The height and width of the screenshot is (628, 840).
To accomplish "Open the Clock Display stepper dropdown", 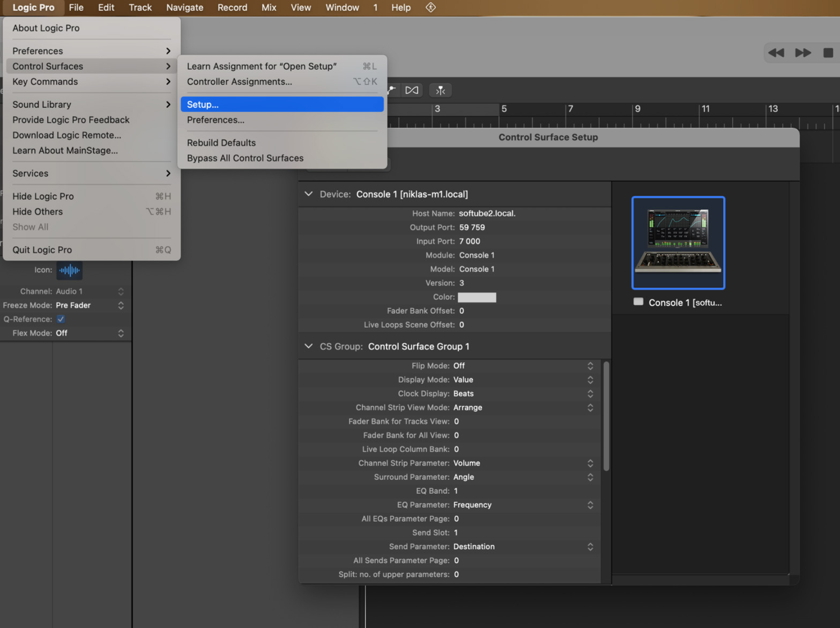I will (x=590, y=393).
